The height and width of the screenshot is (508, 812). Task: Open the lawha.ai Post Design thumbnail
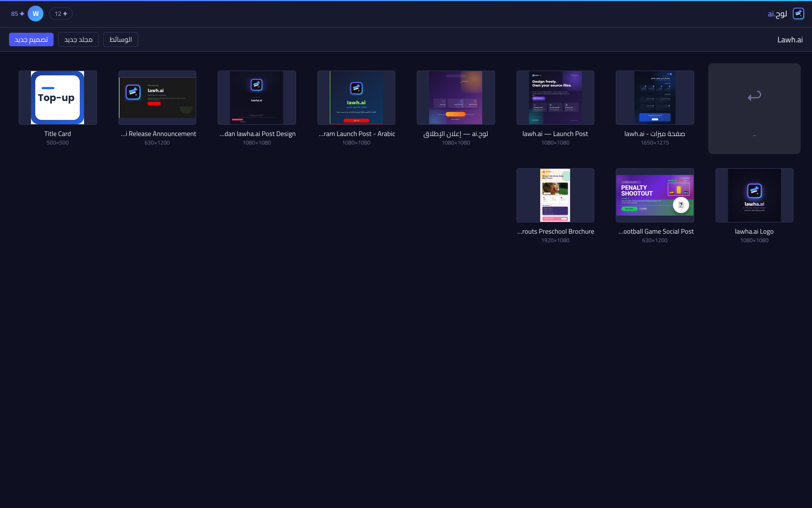pos(257,97)
